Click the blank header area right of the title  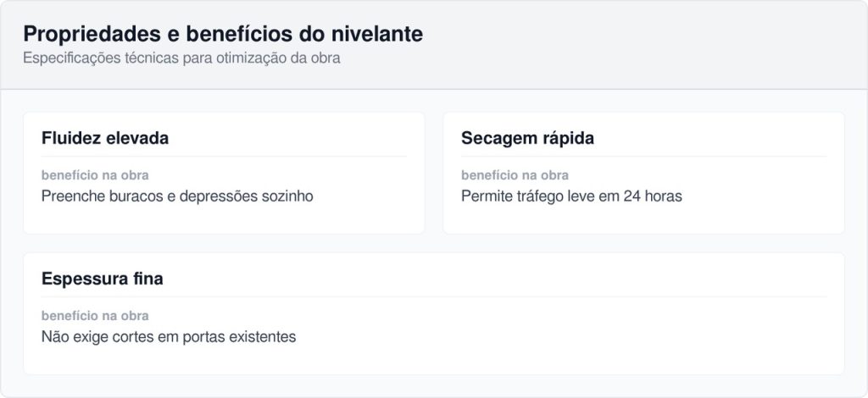[644, 44]
